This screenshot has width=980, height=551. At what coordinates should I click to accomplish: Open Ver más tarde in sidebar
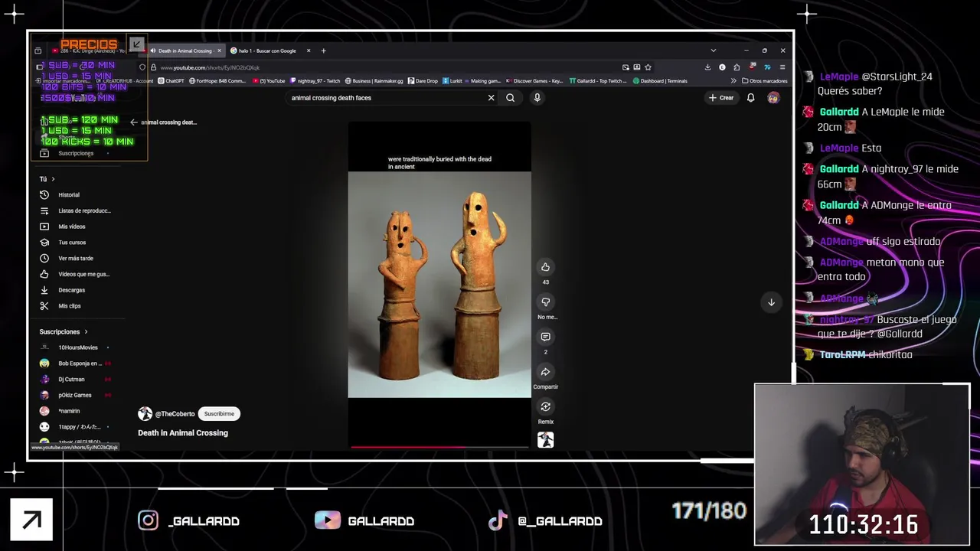[x=75, y=259]
